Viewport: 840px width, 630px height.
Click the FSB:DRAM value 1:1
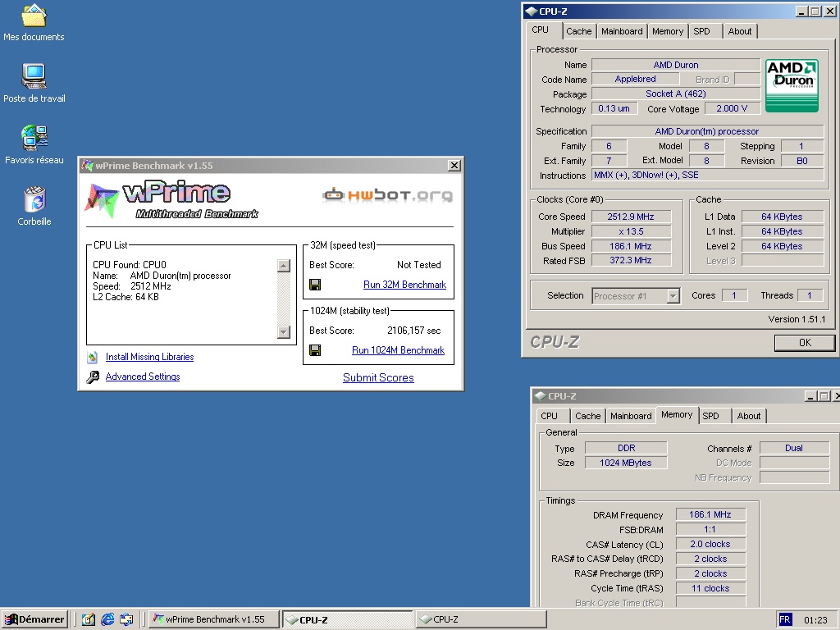710,529
